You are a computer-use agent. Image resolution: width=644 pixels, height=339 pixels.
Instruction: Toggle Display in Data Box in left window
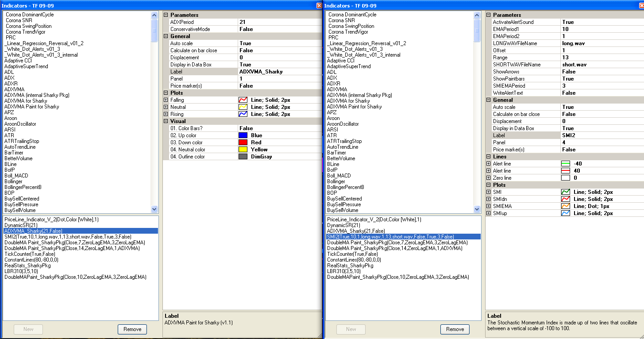pyautogui.click(x=280, y=65)
